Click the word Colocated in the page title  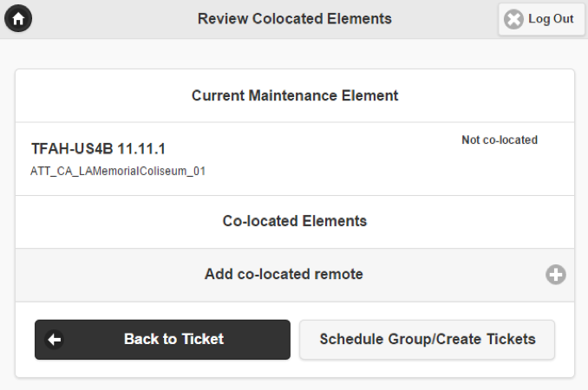point(289,18)
